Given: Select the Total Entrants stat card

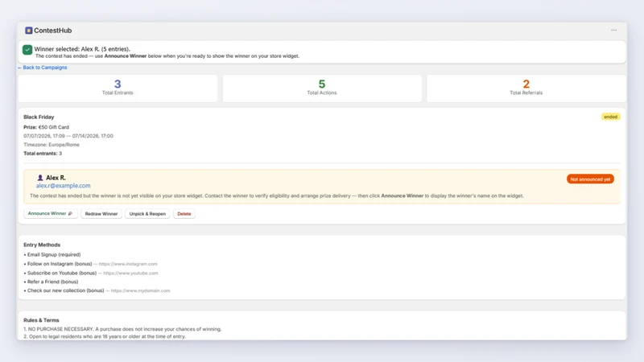Looking at the screenshot, I should tap(118, 88).
